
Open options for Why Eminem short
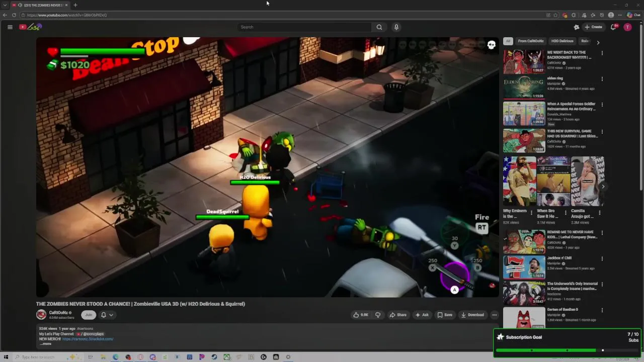pos(531,213)
